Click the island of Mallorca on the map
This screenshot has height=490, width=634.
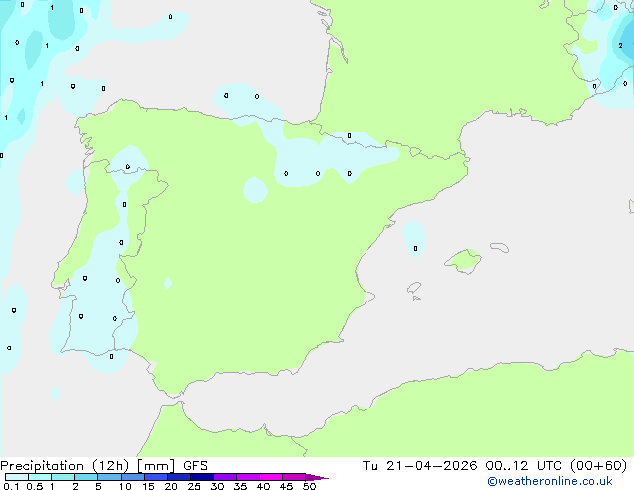[464, 262]
